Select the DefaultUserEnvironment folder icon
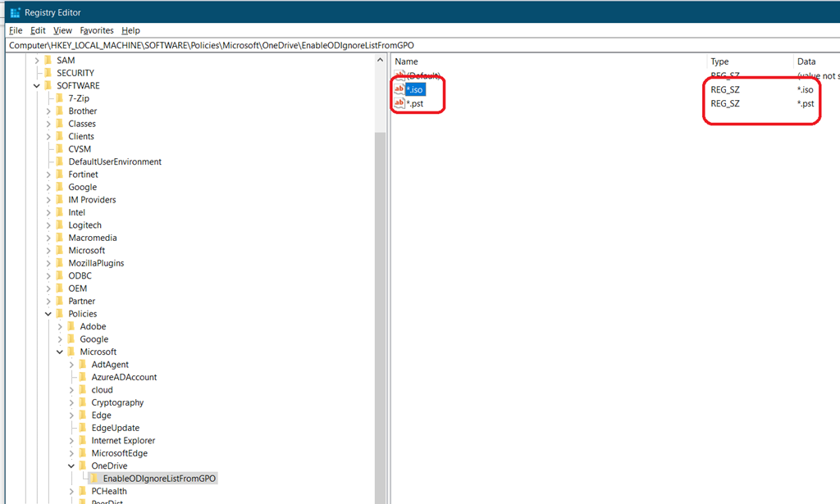 (x=60, y=161)
